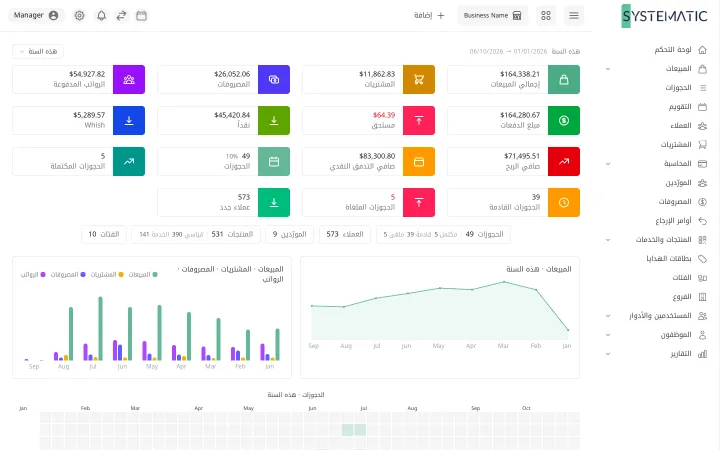Click clock icon on الحجوزات القادمة card
720x450 pixels.
564,202
